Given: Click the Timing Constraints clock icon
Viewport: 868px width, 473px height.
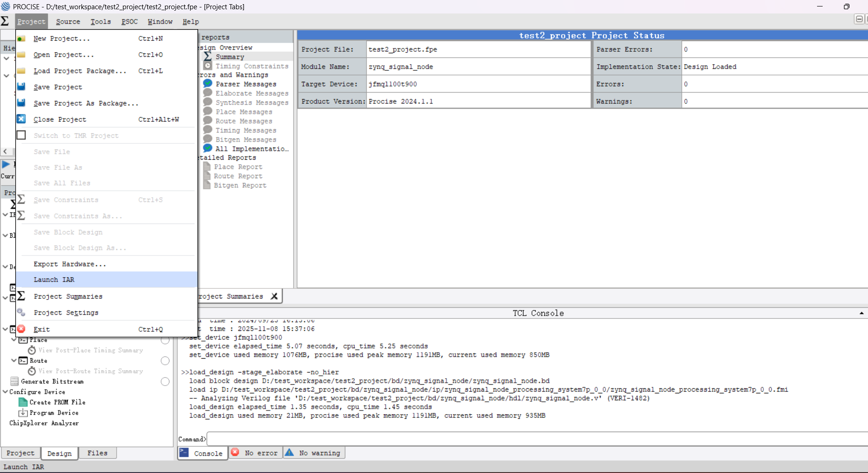Looking at the screenshot, I should tap(208, 66).
